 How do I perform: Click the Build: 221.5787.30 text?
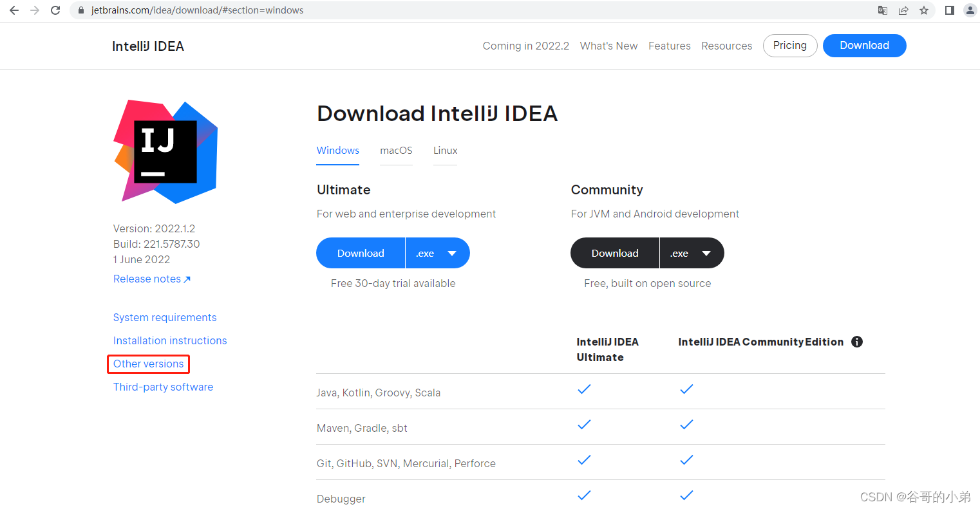(156, 244)
